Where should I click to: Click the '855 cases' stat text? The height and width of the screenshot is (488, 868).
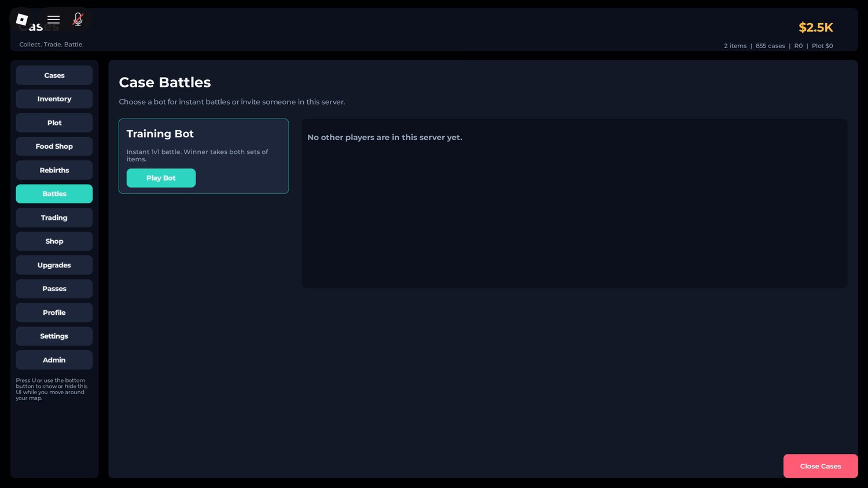[770, 46]
